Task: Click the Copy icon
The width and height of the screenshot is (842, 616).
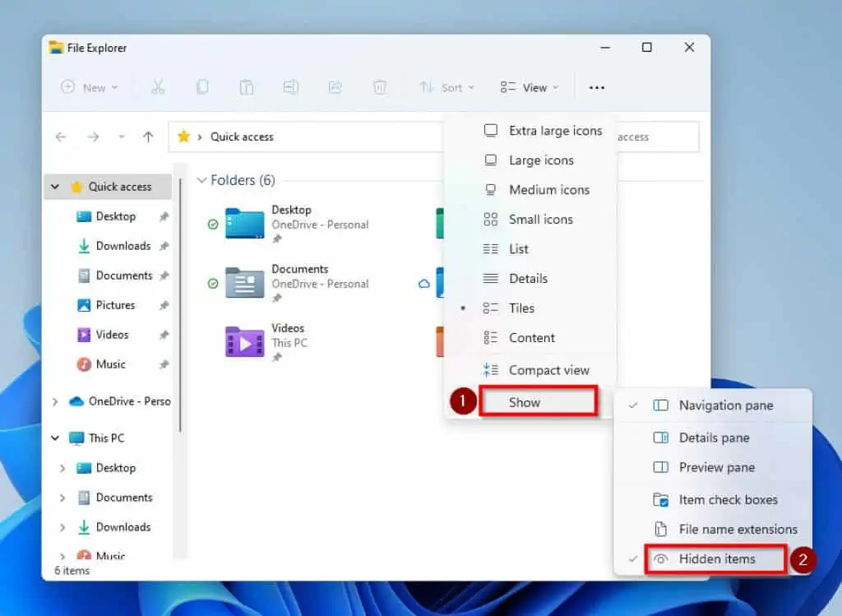Action: click(x=202, y=87)
